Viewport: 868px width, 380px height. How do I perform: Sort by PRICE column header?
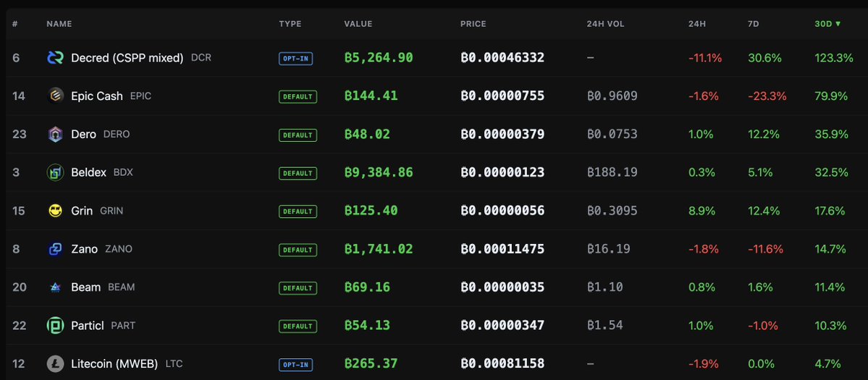[473, 24]
